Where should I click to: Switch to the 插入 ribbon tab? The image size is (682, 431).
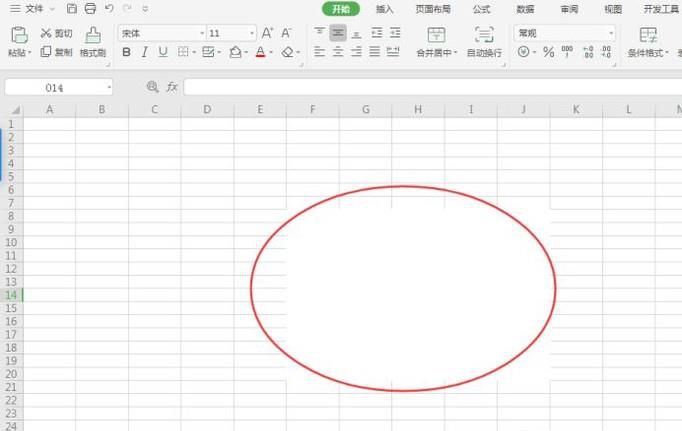tap(384, 9)
